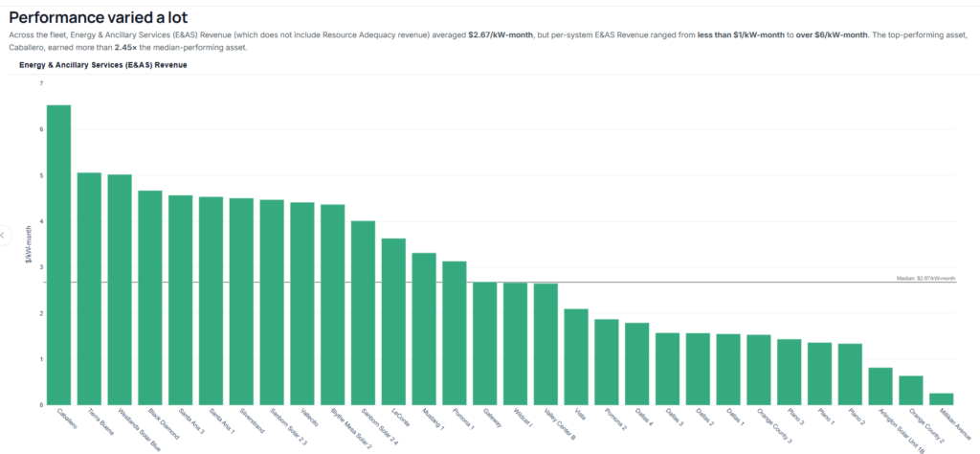Click the Valley Center B bar
The height and width of the screenshot is (454, 980).
546,345
